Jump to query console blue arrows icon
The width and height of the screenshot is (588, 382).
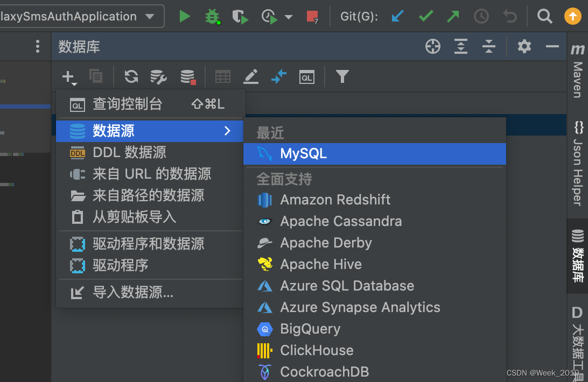(279, 77)
